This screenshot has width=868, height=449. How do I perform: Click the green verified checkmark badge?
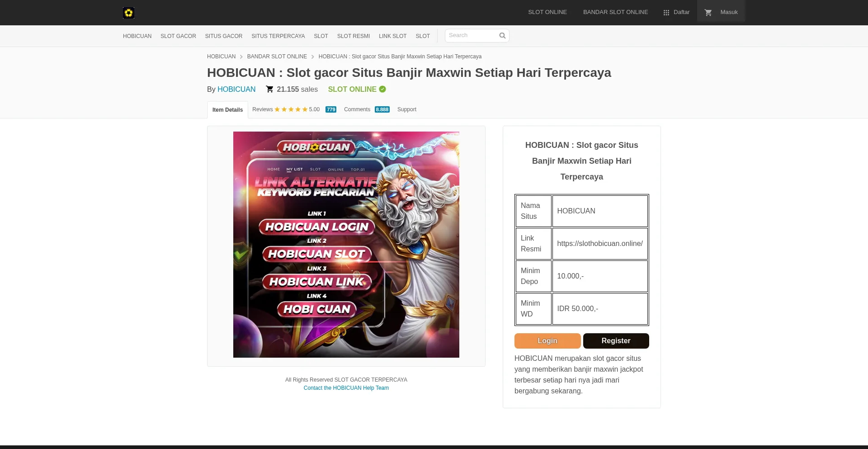(382, 89)
